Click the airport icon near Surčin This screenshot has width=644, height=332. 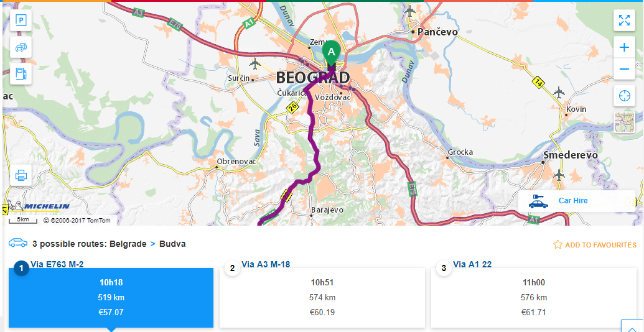[255, 63]
